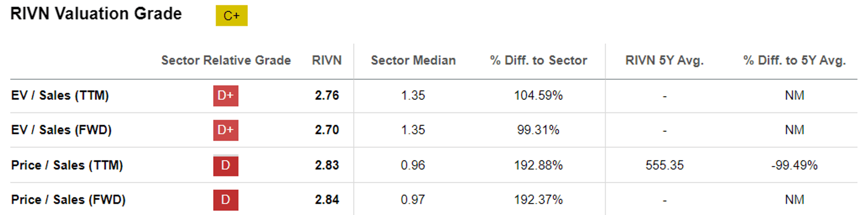Click the % Diff. to 5Y Avg. column header
This screenshot has height=215, width=868.
(794, 60)
